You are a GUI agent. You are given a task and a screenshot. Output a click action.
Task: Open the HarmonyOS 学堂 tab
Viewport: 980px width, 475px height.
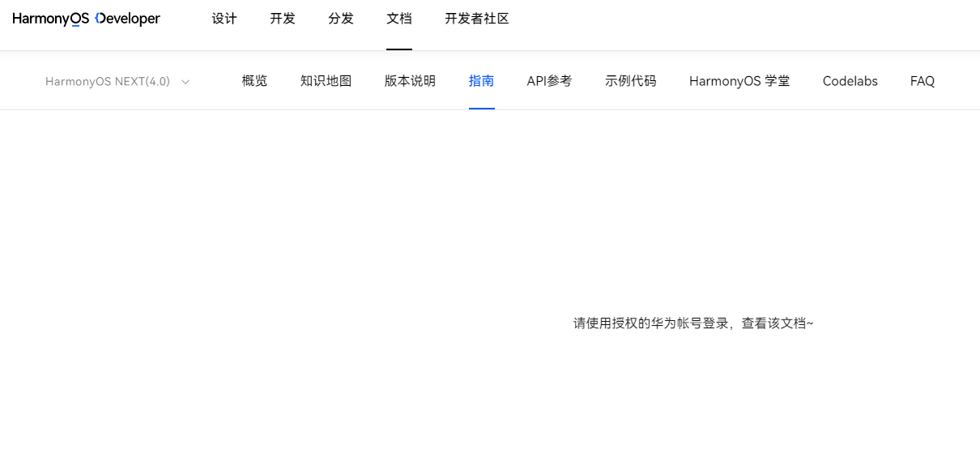click(x=739, y=81)
